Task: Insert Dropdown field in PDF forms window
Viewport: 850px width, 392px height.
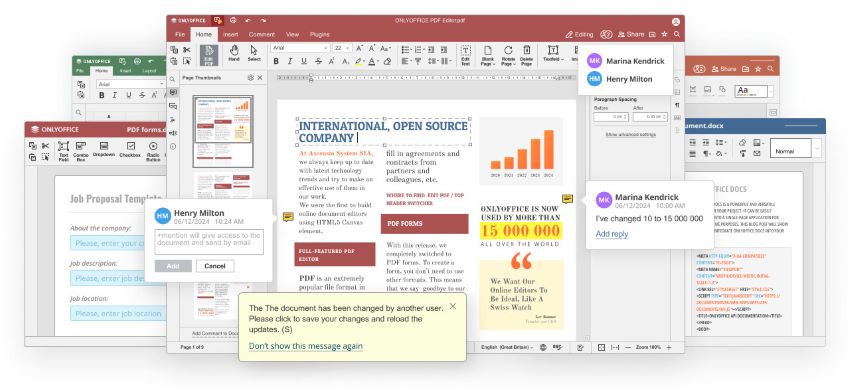Action: 104,149
